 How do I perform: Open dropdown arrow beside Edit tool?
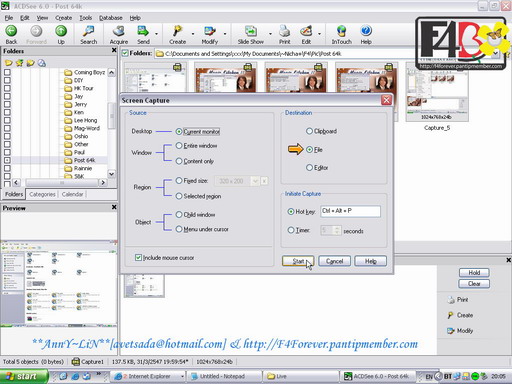point(319,34)
